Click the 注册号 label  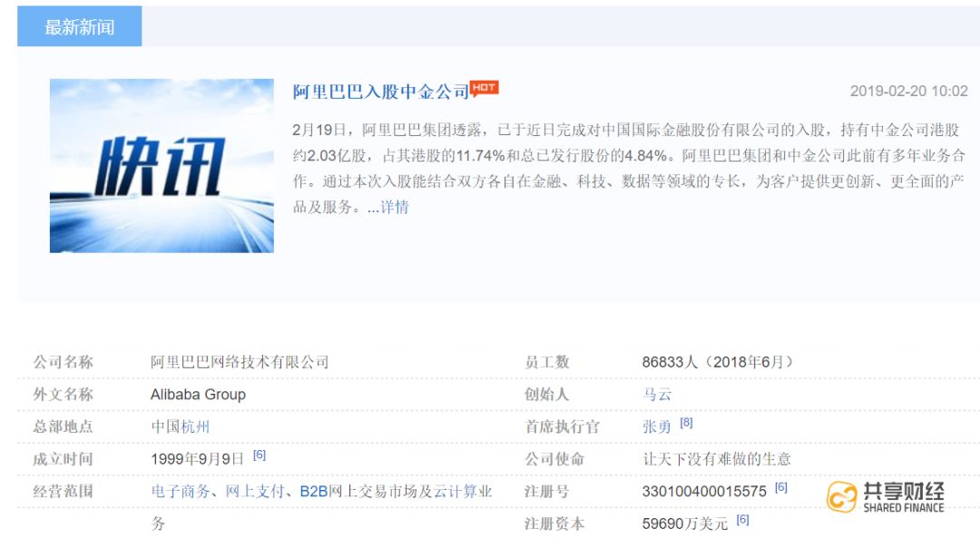pyautogui.click(x=547, y=491)
